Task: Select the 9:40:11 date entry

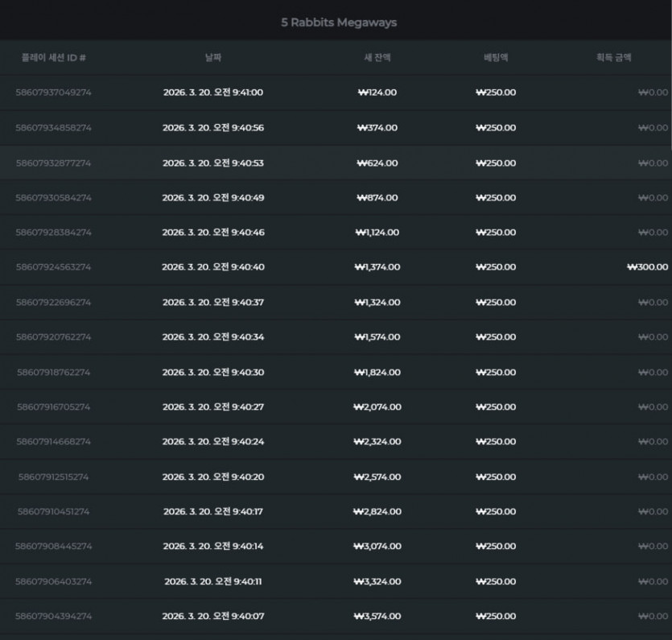Action: pos(213,581)
